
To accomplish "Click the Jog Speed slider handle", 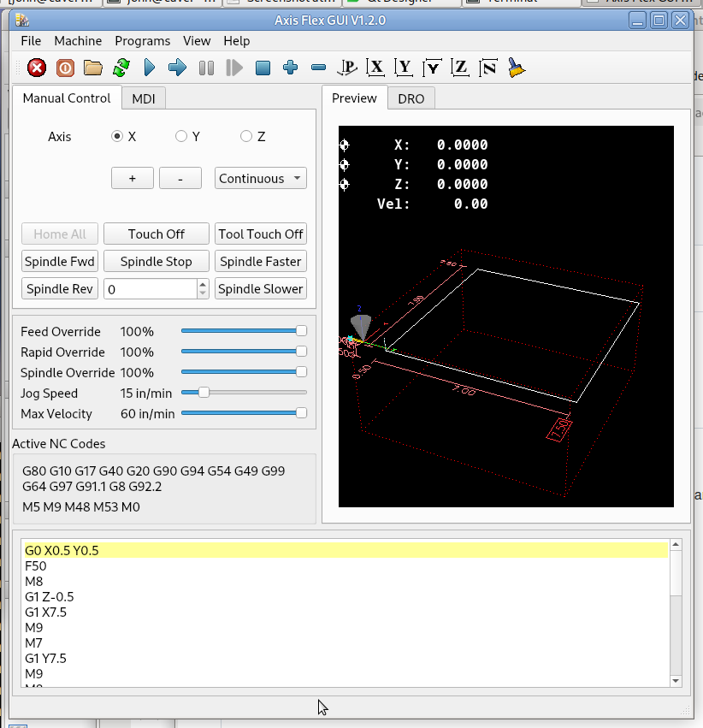I will pyautogui.click(x=204, y=393).
